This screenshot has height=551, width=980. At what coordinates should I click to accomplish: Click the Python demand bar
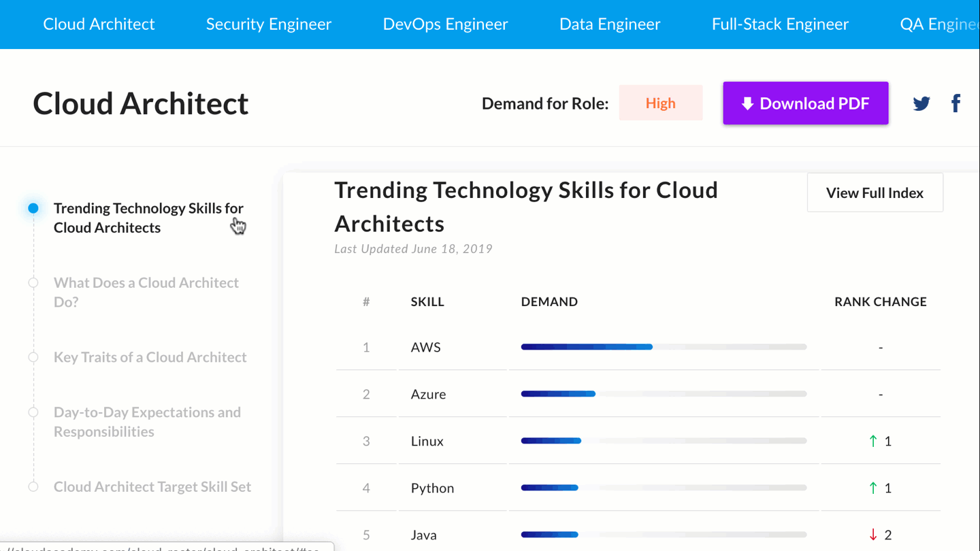664,488
